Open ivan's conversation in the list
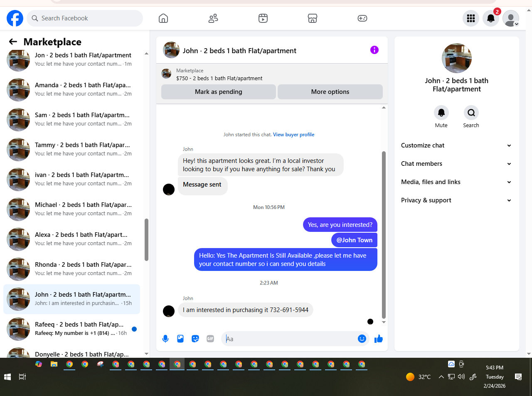 [x=71, y=180]
